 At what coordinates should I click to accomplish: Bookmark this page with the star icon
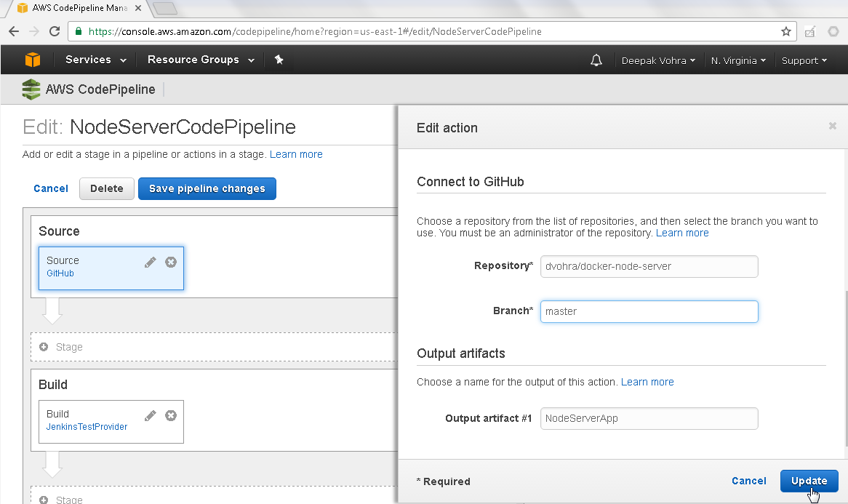click(785, 31)
